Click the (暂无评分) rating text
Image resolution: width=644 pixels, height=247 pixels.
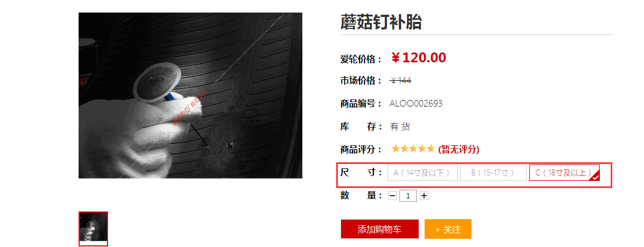tap(459, 150)
